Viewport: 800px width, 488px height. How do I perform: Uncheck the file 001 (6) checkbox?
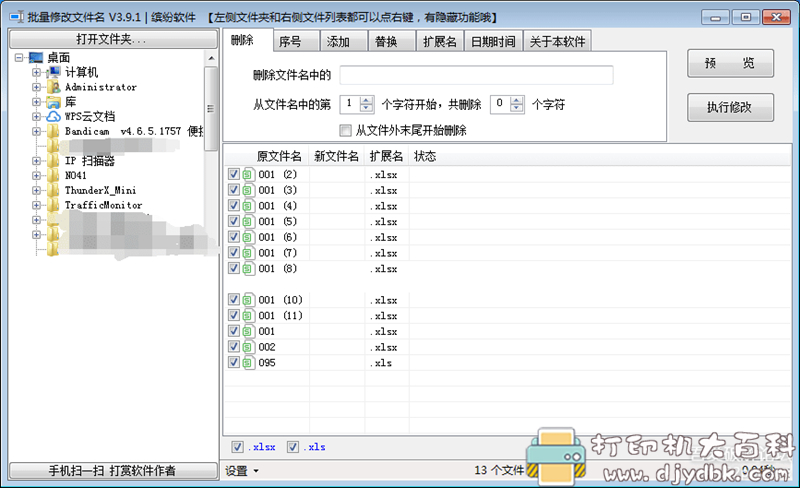point(234,237)
